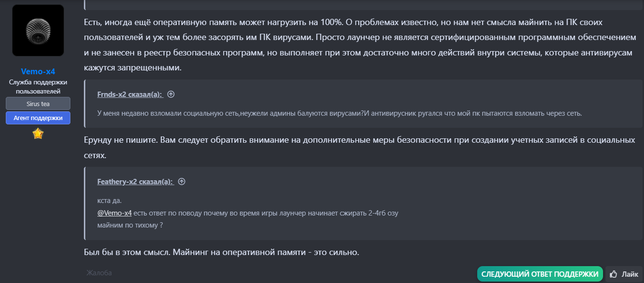Click the gold star award icon
644x283 pixels.
click(x=38, y=134)
